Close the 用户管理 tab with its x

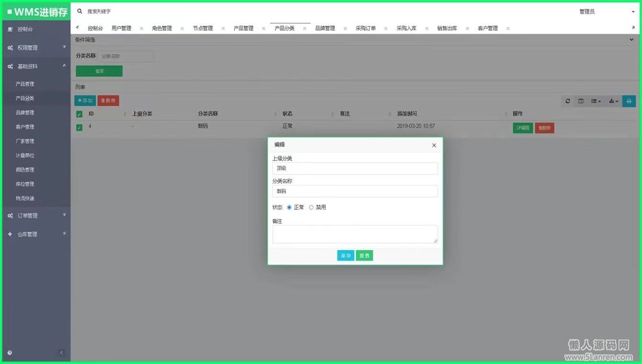[x=141, y=28]
